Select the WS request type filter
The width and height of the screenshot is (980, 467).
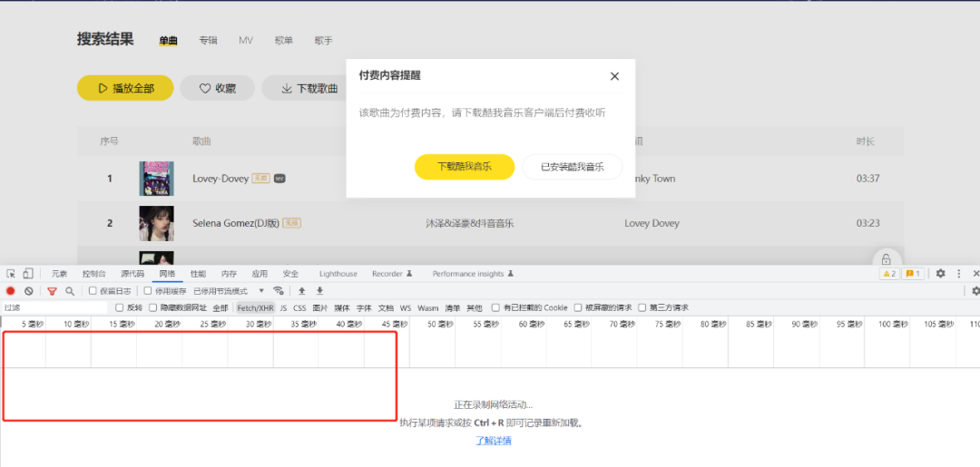406,307
